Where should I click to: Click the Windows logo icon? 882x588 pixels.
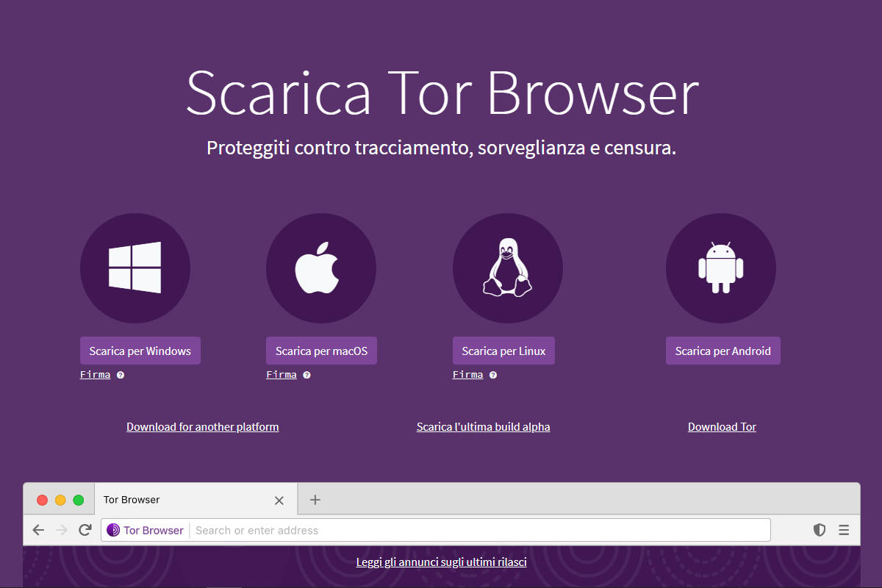(135, 268)
